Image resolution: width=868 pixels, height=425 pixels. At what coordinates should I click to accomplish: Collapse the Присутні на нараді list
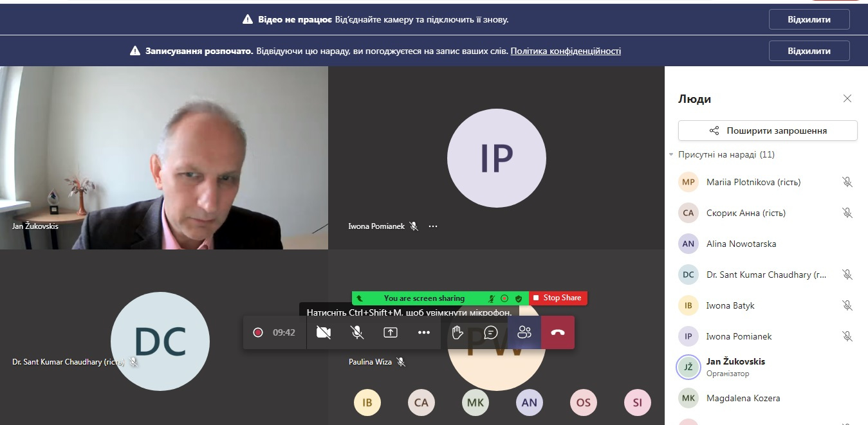tap(672, 155)
